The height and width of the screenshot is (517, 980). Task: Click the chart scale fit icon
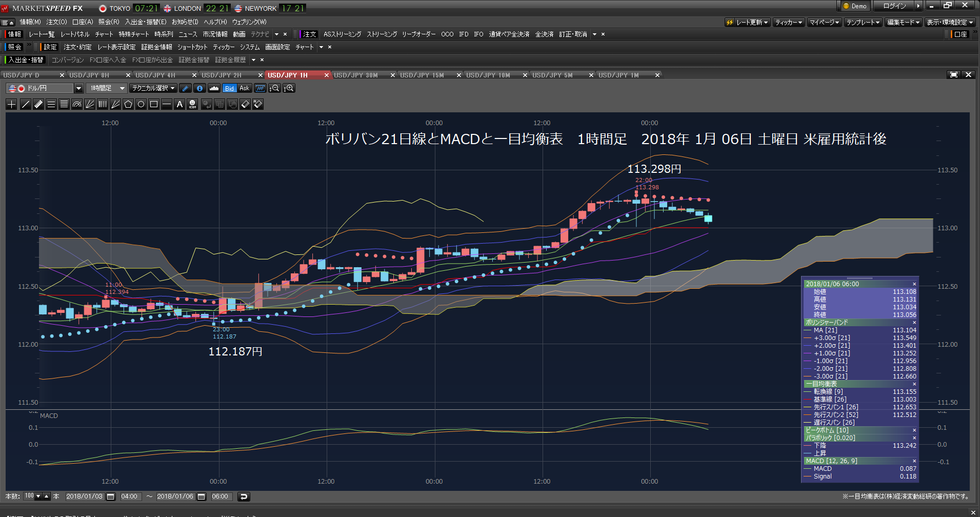[x=260, y=88]
